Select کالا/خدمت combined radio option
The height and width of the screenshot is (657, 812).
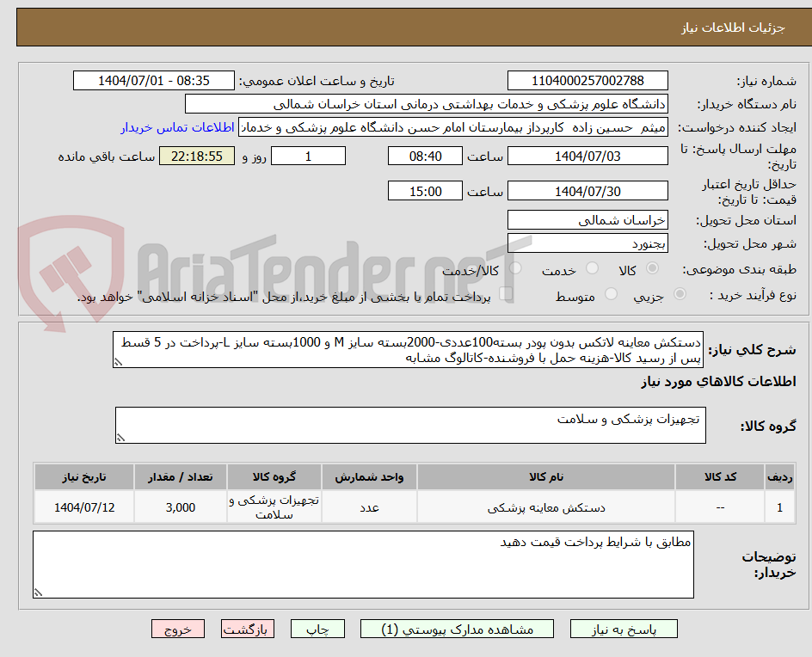(x=516, y=267)
